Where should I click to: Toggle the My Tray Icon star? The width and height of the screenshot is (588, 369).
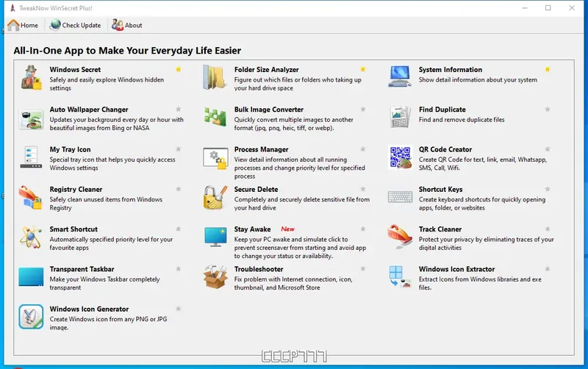179,149
